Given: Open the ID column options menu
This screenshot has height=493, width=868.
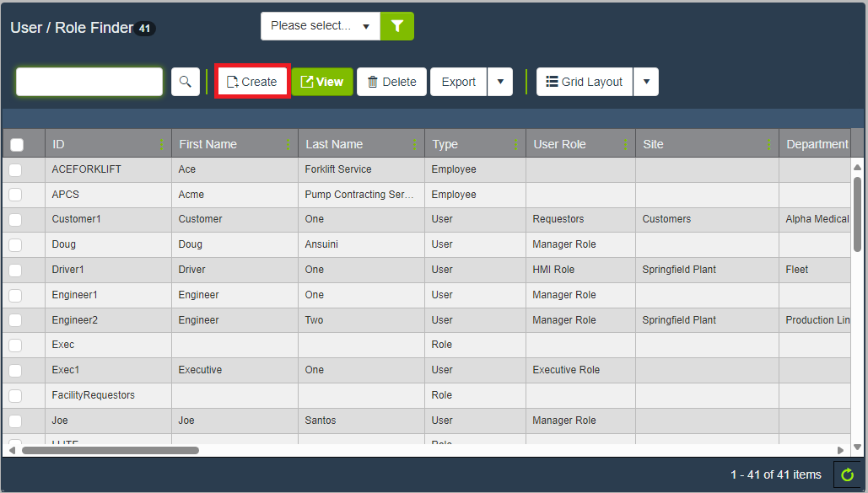Looking at the screenshot, I should 162,145.
